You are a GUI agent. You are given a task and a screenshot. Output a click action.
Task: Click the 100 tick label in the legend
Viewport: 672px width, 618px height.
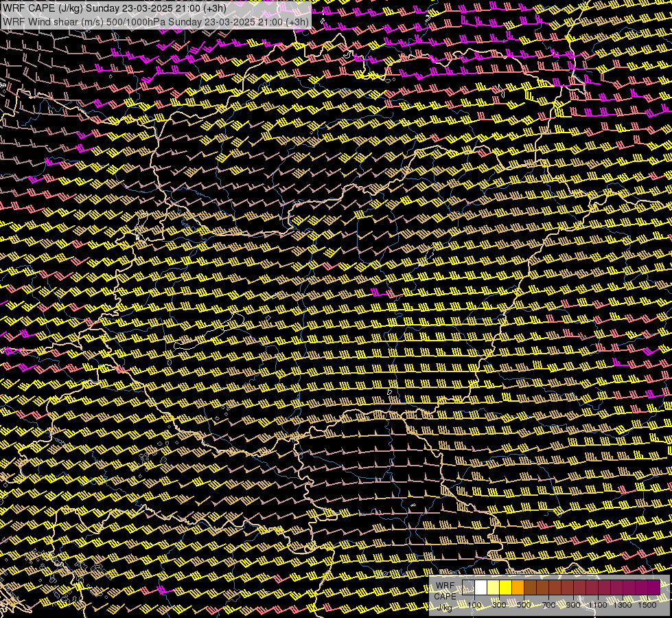474,605
